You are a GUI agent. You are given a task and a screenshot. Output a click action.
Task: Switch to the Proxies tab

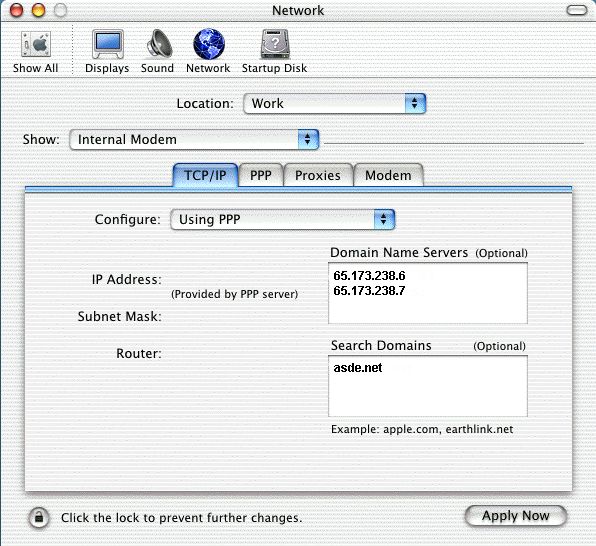[318, 175]
